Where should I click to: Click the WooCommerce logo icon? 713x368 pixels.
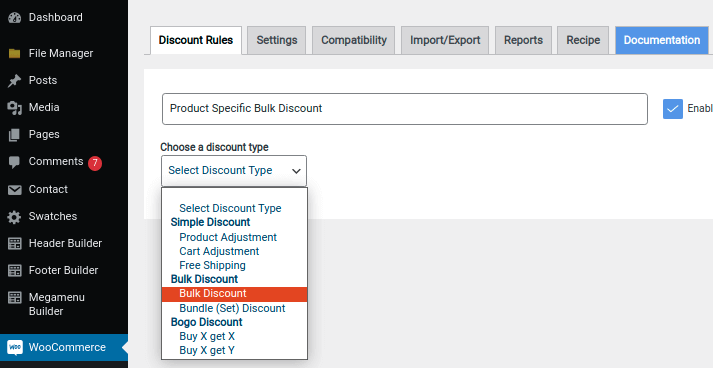(x=15, y=348)
